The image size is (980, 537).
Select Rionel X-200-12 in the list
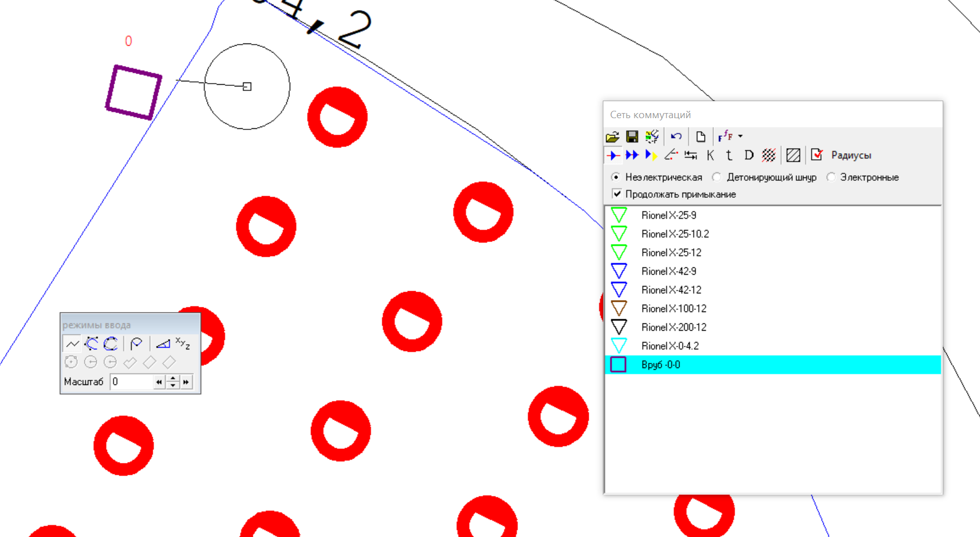772,327
